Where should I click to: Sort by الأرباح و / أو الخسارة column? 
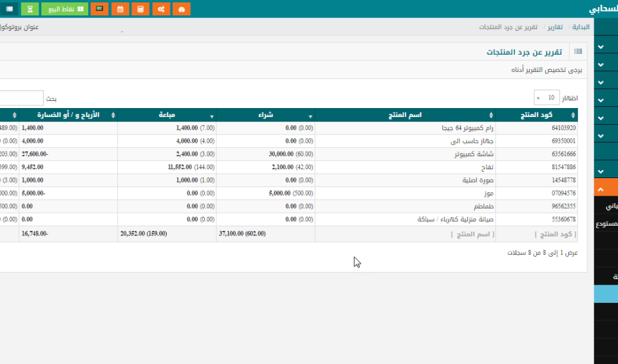point(69,115)
